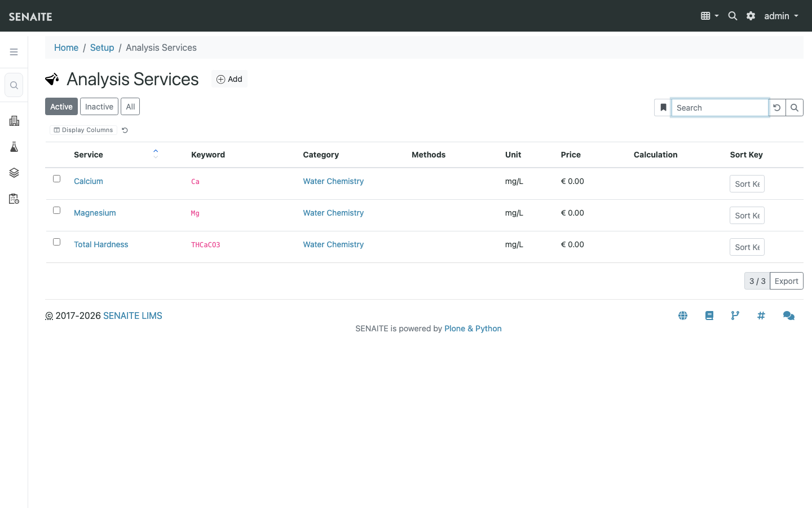Open the community chat icon in footer
812x508 pixels.
click(x=789, y=316)
